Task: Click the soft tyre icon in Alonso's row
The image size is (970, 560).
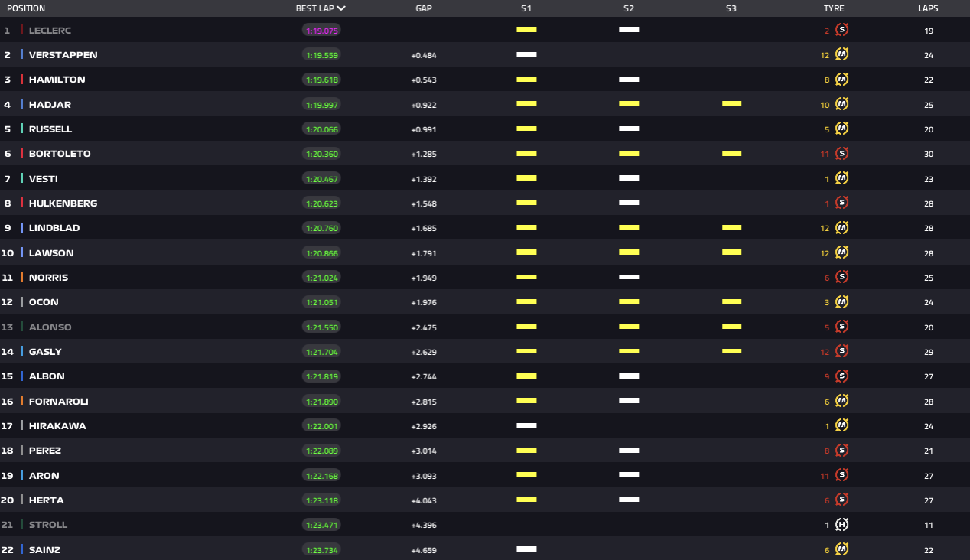Action: pos(842,327)
